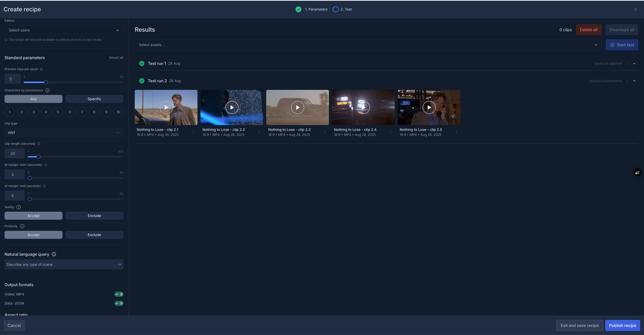Screen dimensions: 644x335
Task: Show info for AI margin end
Action: (x=44, y=186)
